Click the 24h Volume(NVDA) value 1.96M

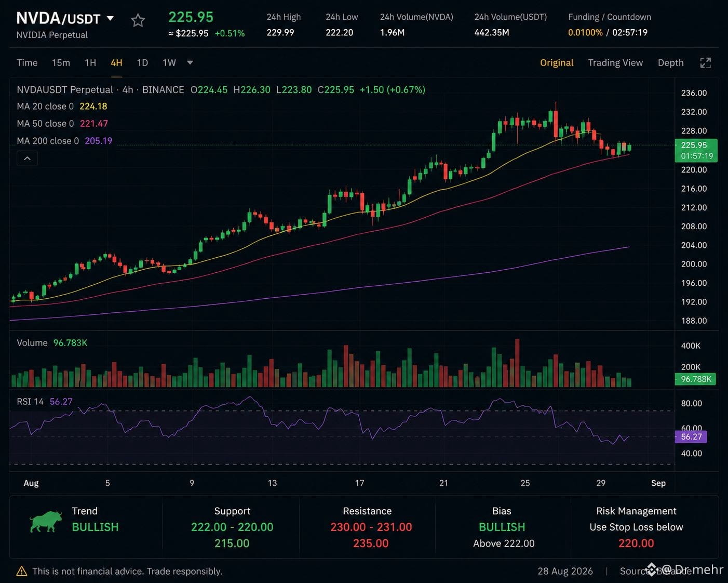point(392,33)
